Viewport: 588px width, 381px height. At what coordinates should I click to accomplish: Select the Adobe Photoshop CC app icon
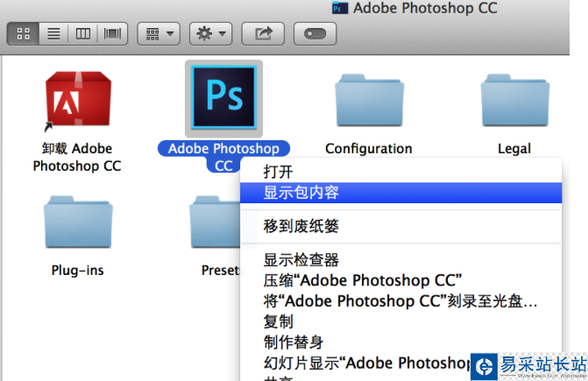[x=223, y=98]
